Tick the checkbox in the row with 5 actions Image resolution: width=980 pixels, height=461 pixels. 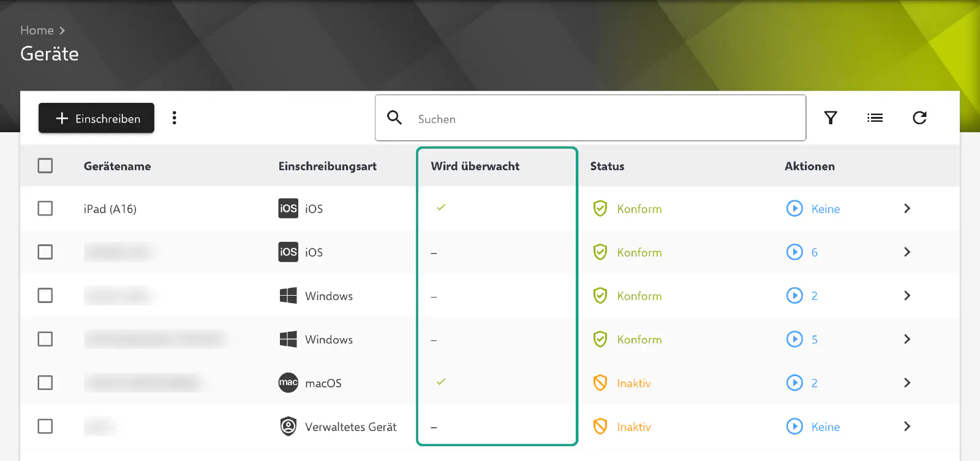[45, 339]
